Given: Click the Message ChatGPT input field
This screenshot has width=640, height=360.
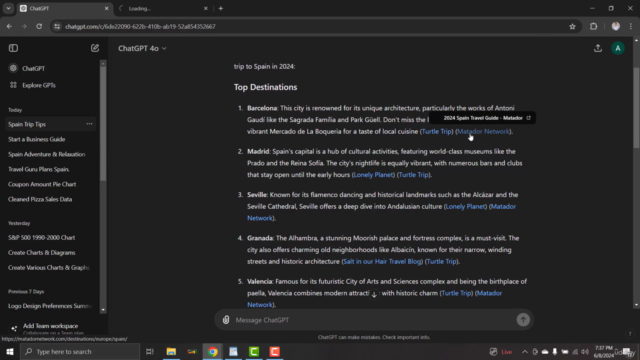Looking at the screenshot, I should tap(374, 320).
